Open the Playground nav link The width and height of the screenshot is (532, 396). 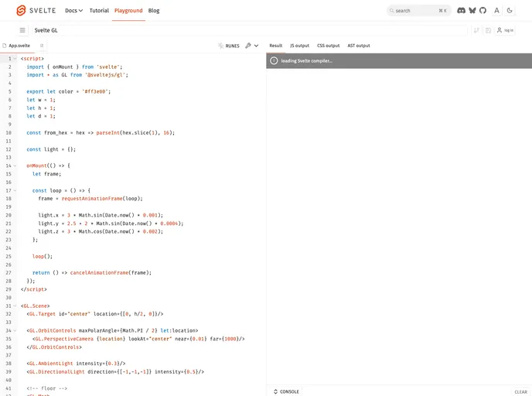click(128, 11)
